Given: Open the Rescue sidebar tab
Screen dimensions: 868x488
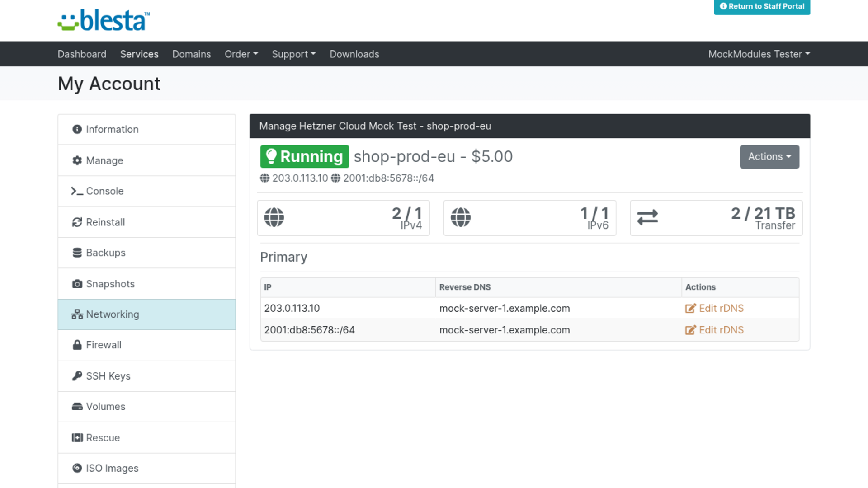Looking at the screenshot, I should point(147,438).
